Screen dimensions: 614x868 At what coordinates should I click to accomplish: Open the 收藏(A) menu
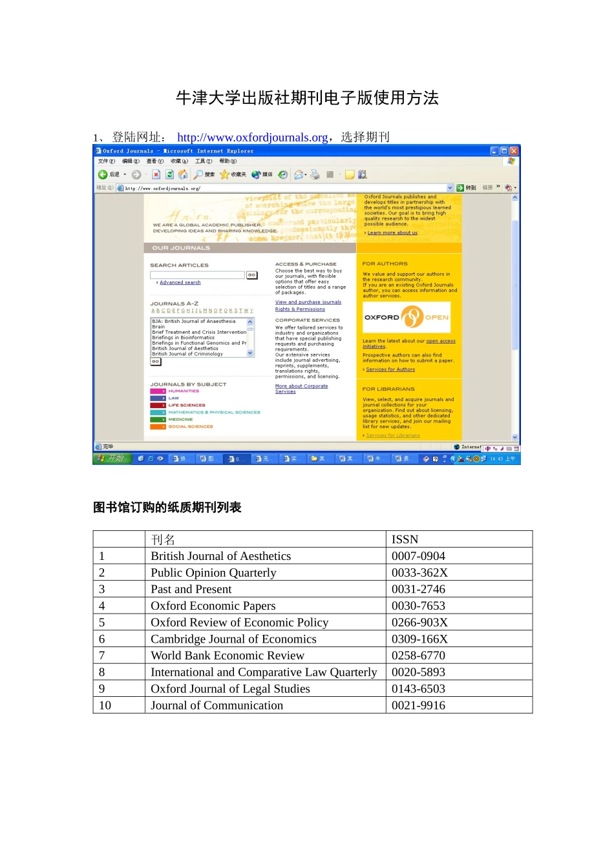[x=180, y=161]
